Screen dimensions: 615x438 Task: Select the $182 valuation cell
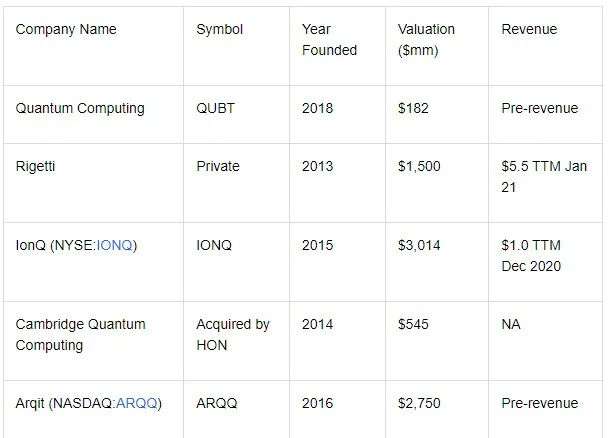[x=412, y=108]
